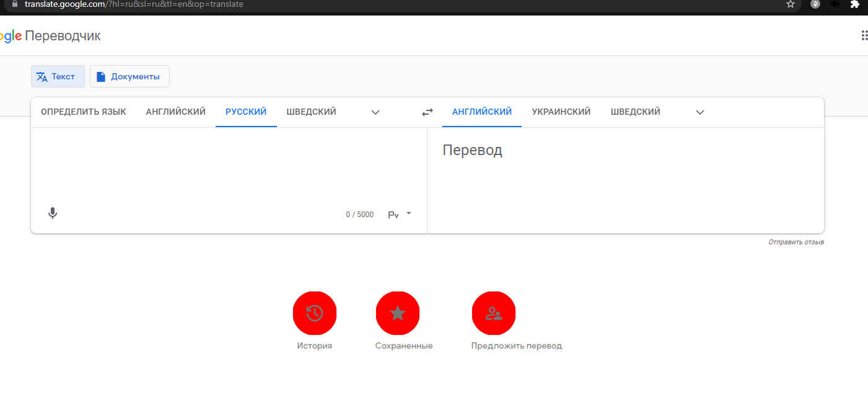Screen dimensions: 868x405
Task: Select УКРАИНСКИЙ as target language
Action: (561, 112)
